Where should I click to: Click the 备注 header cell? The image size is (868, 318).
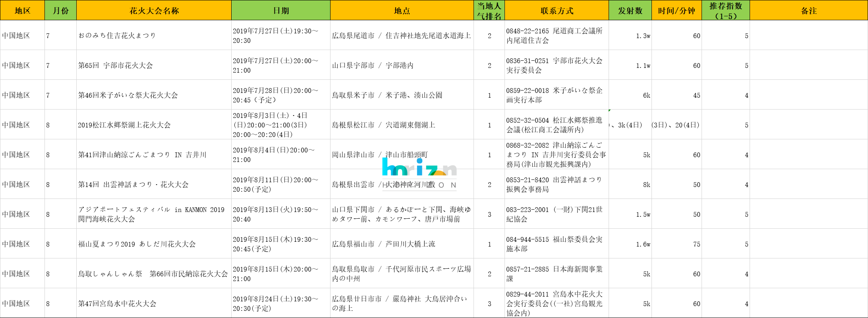[x=809, y=10]
